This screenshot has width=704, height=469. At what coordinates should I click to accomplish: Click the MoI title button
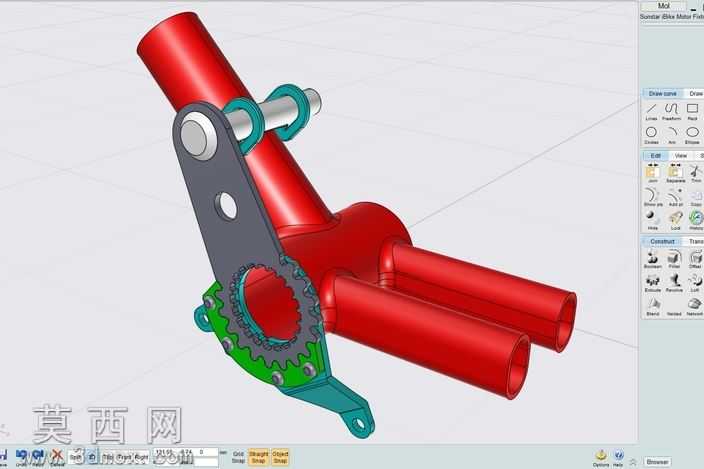(664, 6)
